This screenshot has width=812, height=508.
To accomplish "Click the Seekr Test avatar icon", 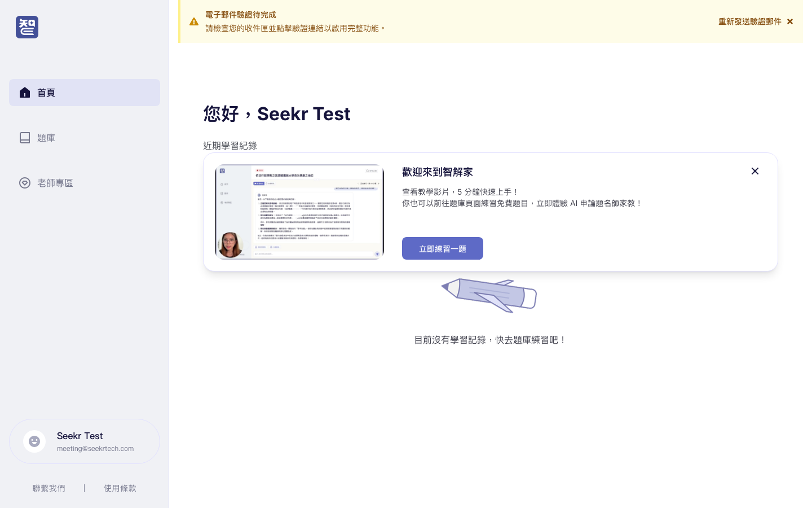I will pyautogui.click(x=35, y=441).
